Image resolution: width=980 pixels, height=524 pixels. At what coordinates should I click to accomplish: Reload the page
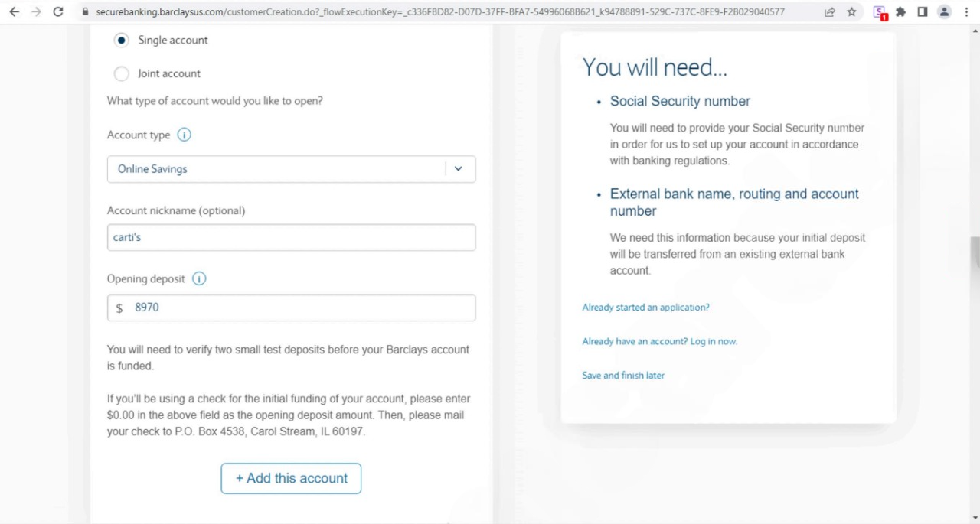coord(58,12)
